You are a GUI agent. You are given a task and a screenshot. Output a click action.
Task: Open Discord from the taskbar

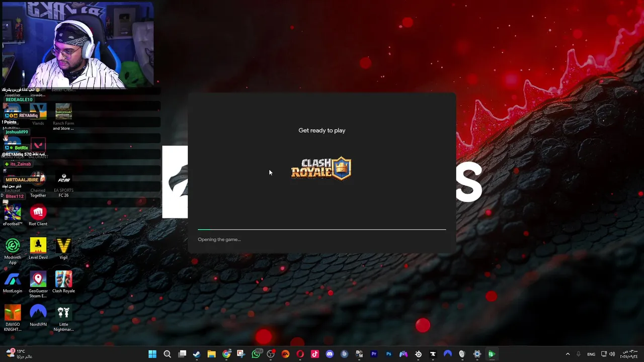tap(330, 354)
